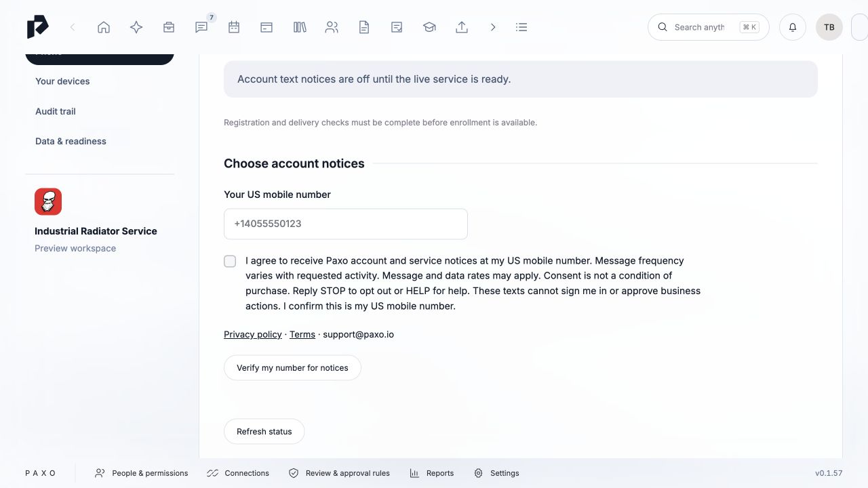Screen dimensions: 868x488
Task: Open Settings in the bottom bar
Action: coord(496,473)
